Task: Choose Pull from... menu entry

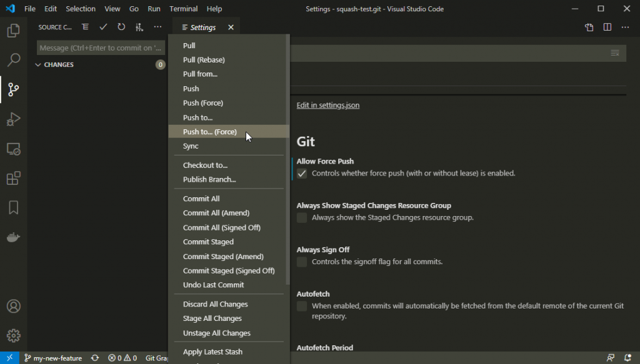Action: [229, 74]
